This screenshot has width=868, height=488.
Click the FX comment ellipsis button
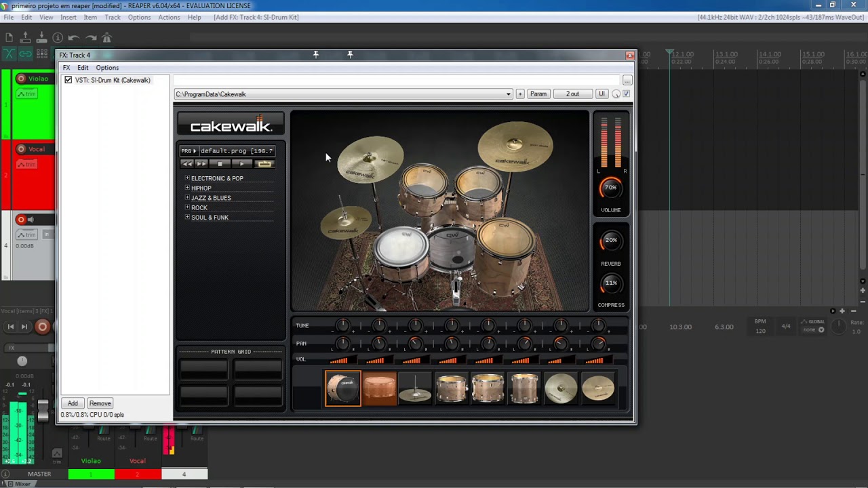pyautogui.click(x=627, y=81)
